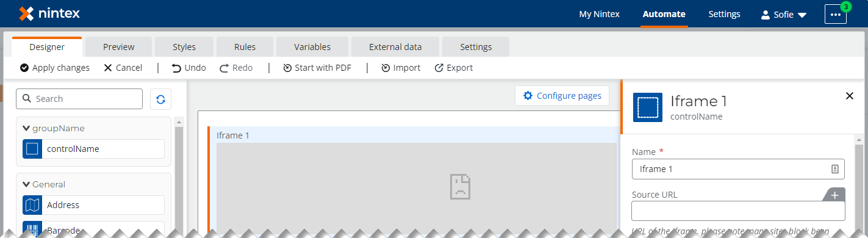Viewport: 868px width, 238px height.
Task: Select the controlName iframe control icon
Action: [x=32, y=149]
